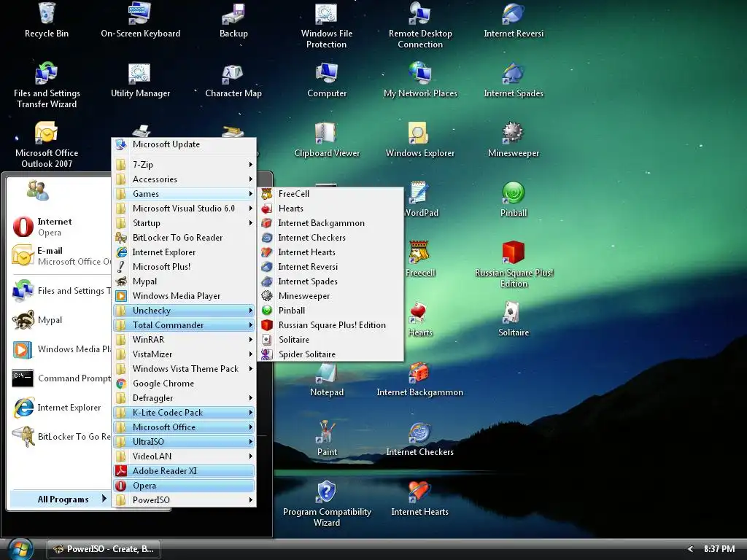
Task: Click the taskbar clock 8:37 PM
Action: coord(719,549)
